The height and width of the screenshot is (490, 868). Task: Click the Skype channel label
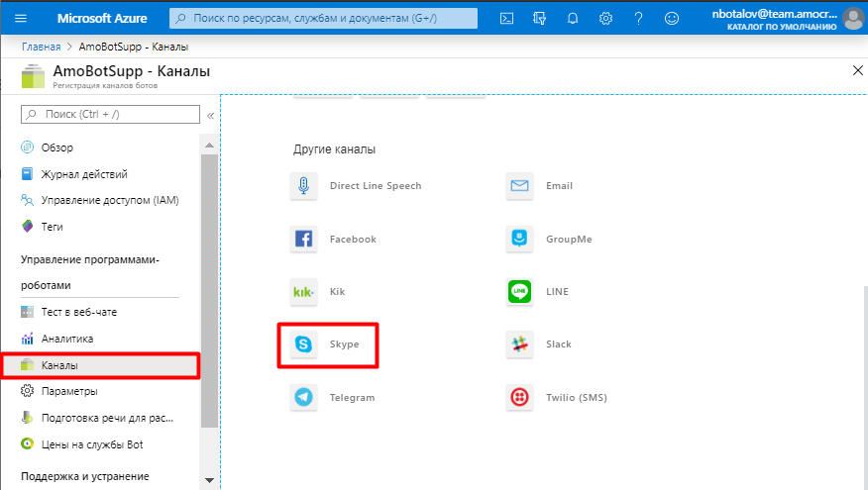coord(344,344)
